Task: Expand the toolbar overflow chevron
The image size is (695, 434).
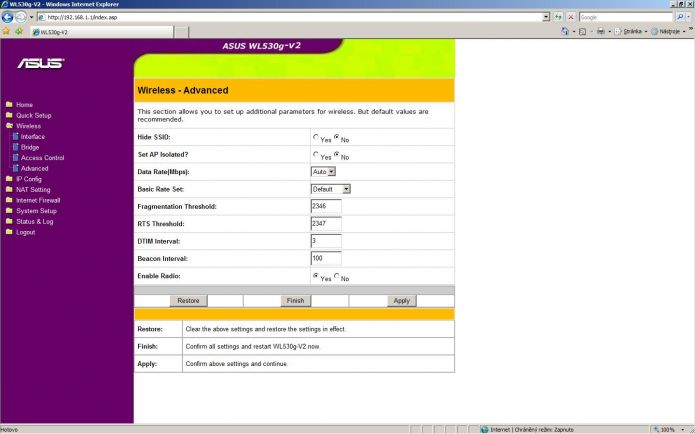Action: [691, 29]
